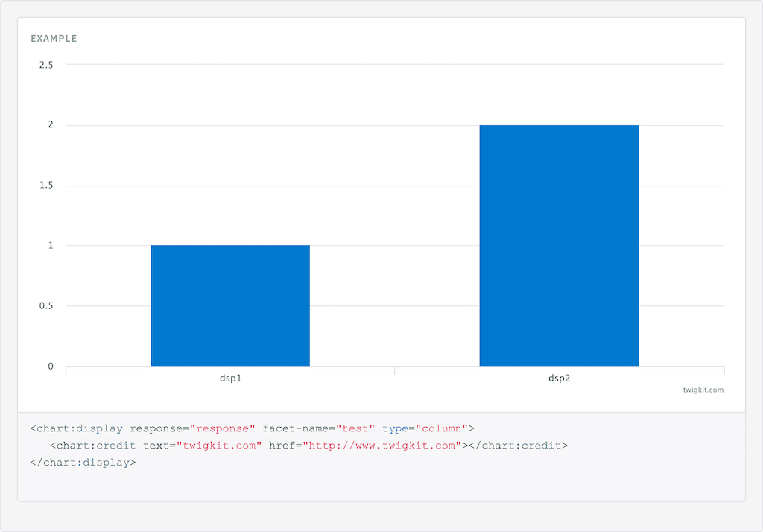Click the chart:credit text="twigkit.com" value

[219, 446]
